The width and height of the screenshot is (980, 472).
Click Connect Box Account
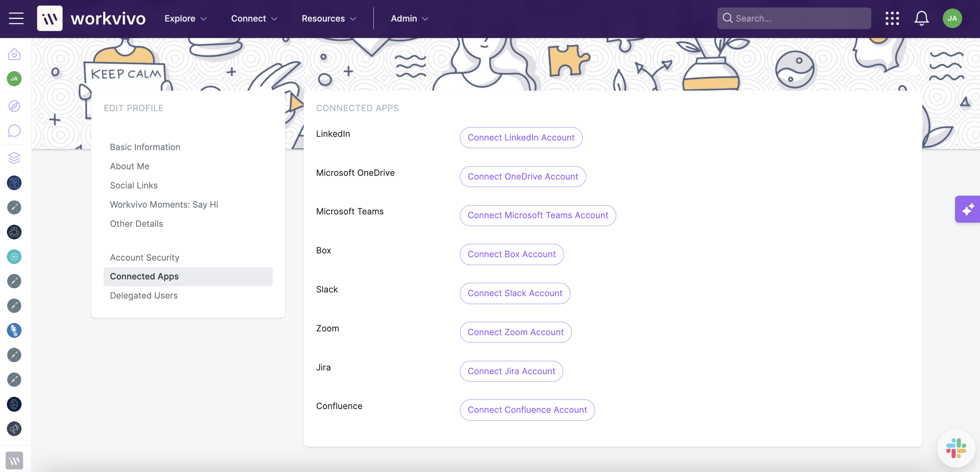(511, 254)
